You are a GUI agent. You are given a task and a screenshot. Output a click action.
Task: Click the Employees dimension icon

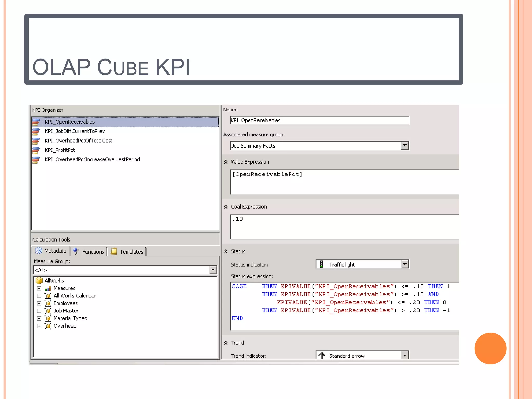[x=48, y=303]
